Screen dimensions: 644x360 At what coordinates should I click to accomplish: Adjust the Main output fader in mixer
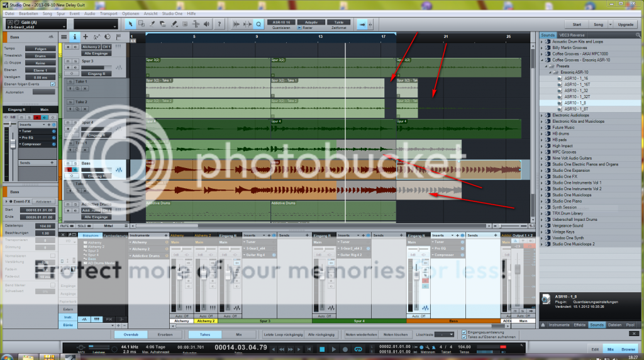(x=518, y=269)
